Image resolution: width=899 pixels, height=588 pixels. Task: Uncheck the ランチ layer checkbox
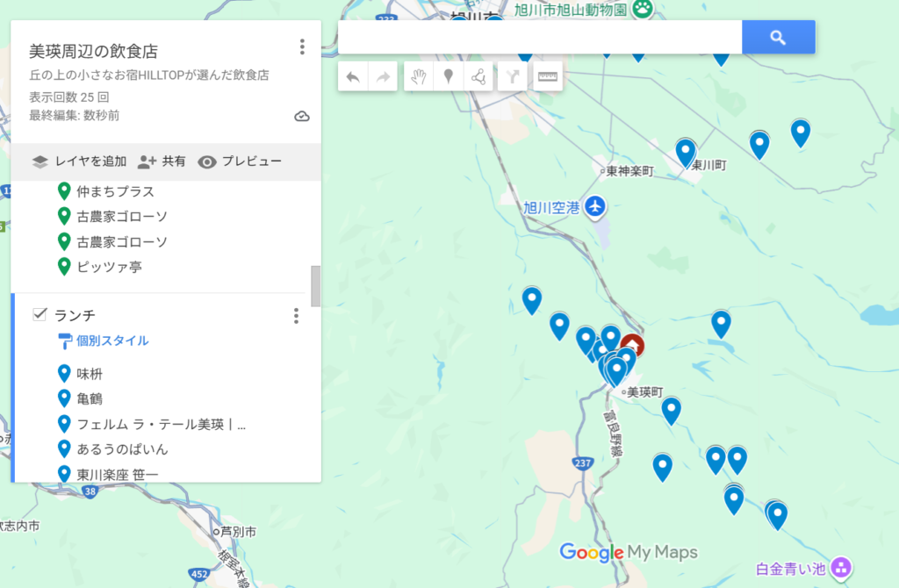click(40, 314)
